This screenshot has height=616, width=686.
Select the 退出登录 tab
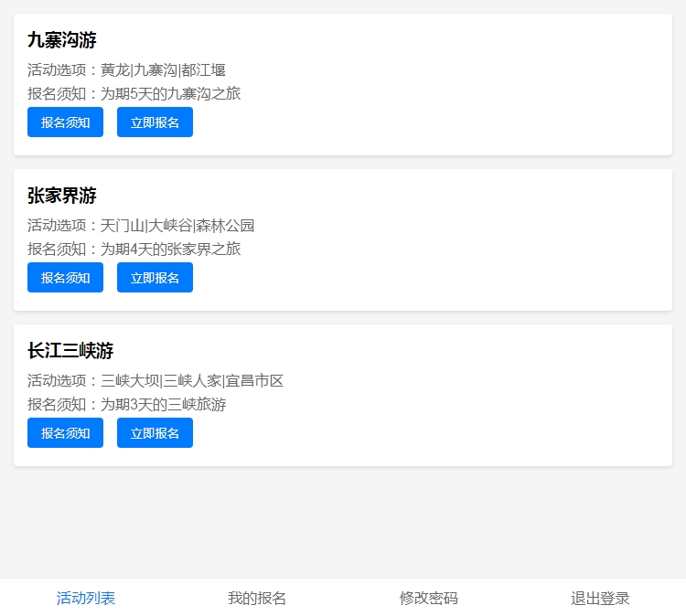pos(600,598)
